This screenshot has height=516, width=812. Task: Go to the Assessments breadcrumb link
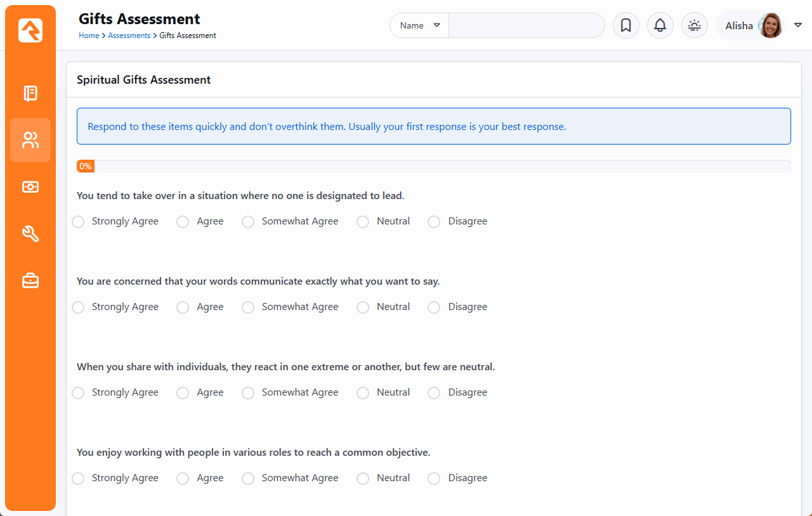coord(129,35)
